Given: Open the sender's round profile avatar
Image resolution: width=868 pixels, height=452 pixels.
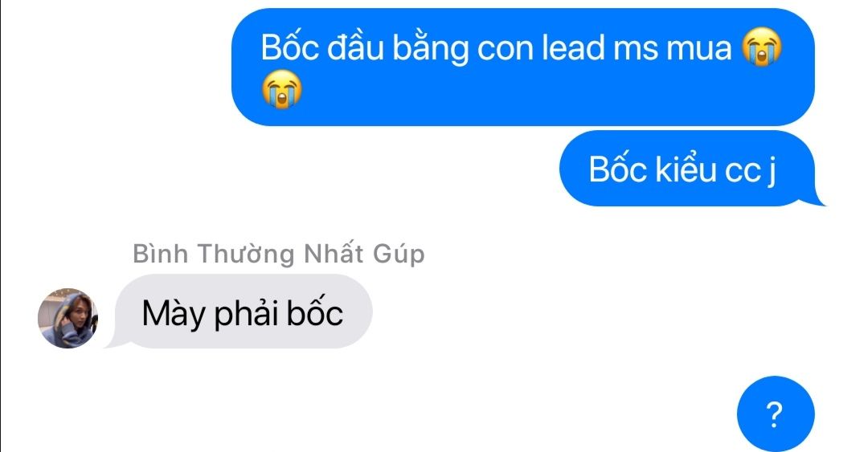Looking at the screenshot, I should pos(68,318).
